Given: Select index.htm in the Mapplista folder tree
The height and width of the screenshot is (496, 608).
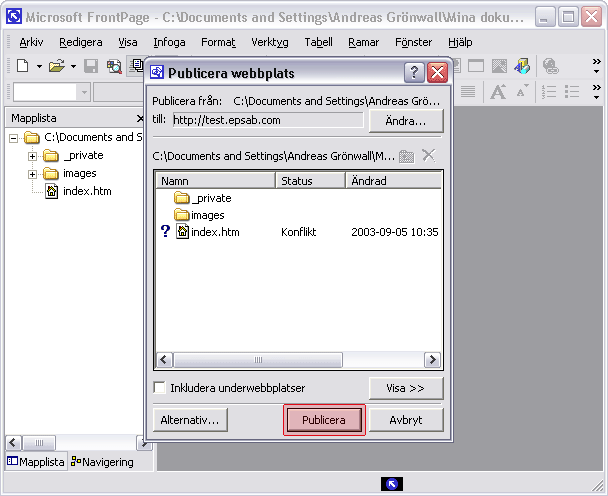Looking at the screenshot, I should coord(86,191).
